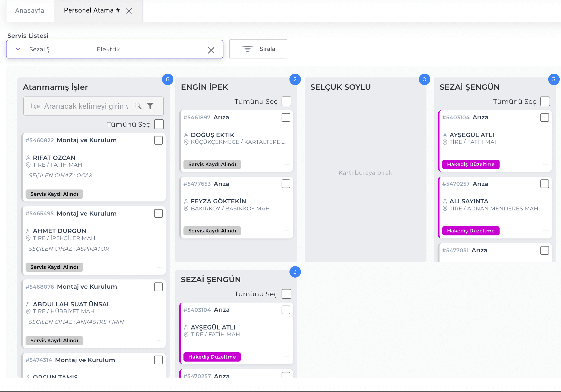561x392 pixels.
Task: Open the filter funnel in Atanmamış İşler
Action: [x=150, y=106]
